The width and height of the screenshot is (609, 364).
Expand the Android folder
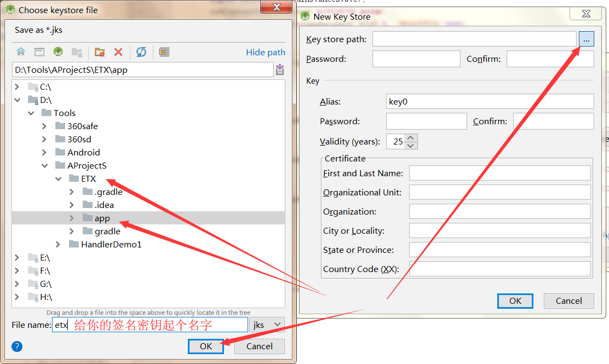coord(44,153)
